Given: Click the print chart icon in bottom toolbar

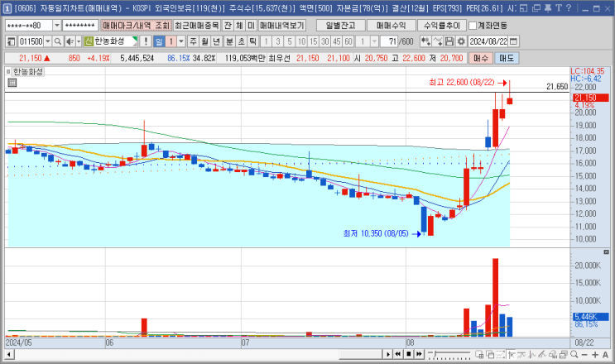Looking at the screenshot, I should pos(553,354).
